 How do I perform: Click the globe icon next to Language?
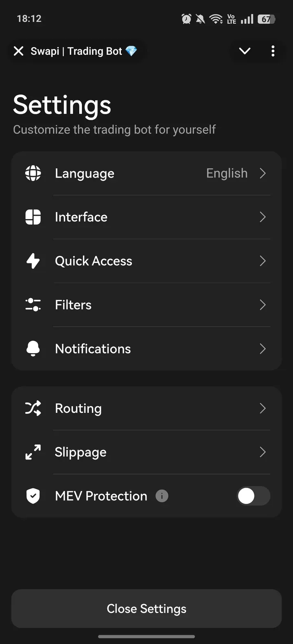(x=33, y=173)
